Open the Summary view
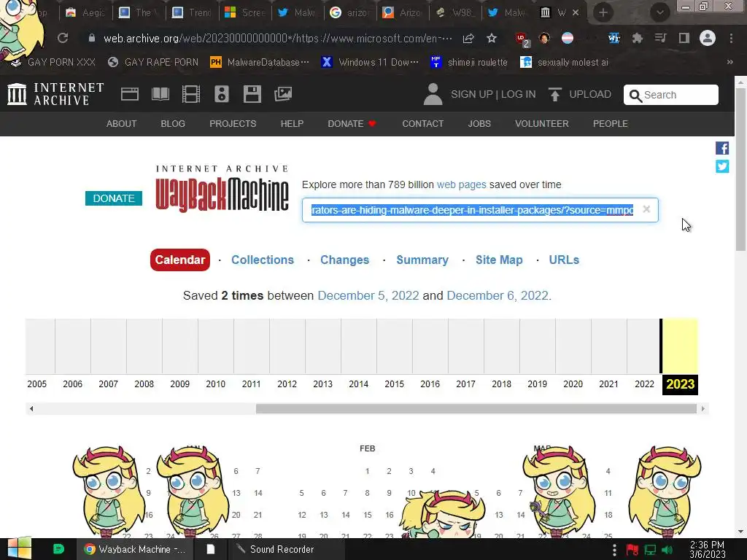Viewport: 747px width, 560px height. tap(422, 260)
